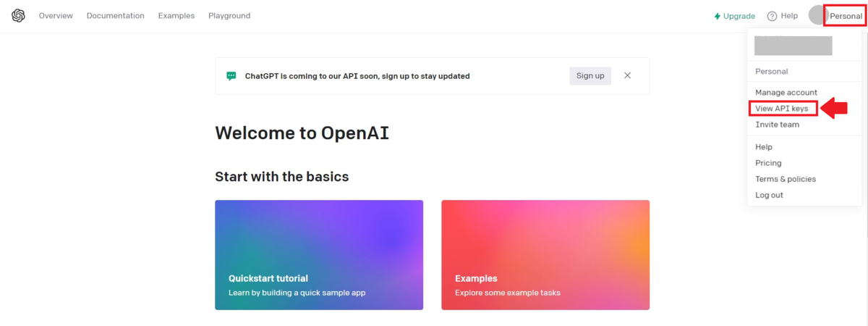Click the grey profile avatar circle
The height and width of the screenshot is (326, 868).
(x=818, y=15)
